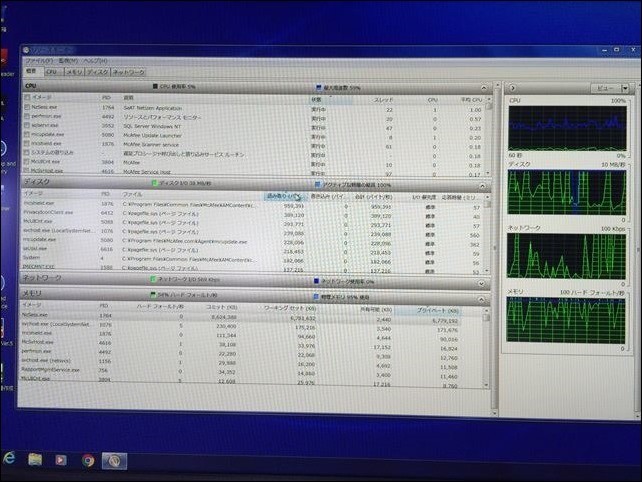Click the blue active time indicator in Disk header
The image size is (642, 482).
point(318,185)
